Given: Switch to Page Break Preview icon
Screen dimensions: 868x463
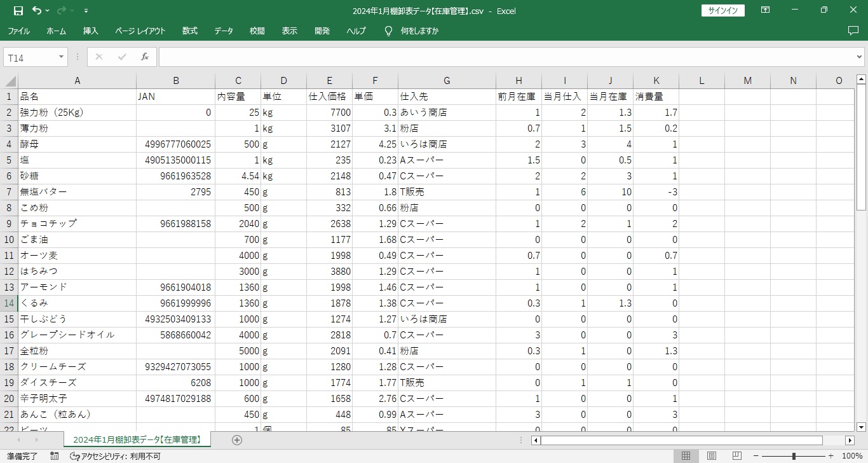Looking at the screenshot, I should tap(737, 456).
